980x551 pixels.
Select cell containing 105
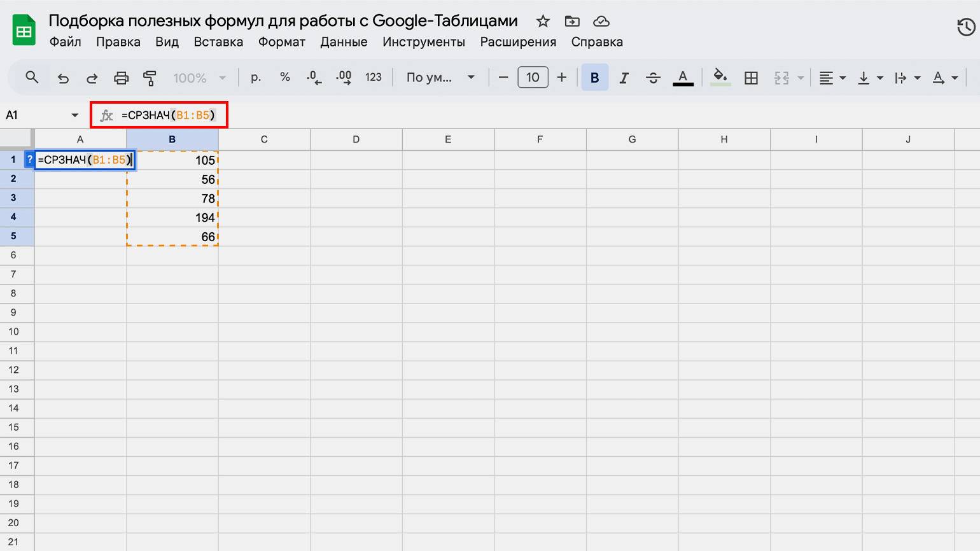(172, 160)
